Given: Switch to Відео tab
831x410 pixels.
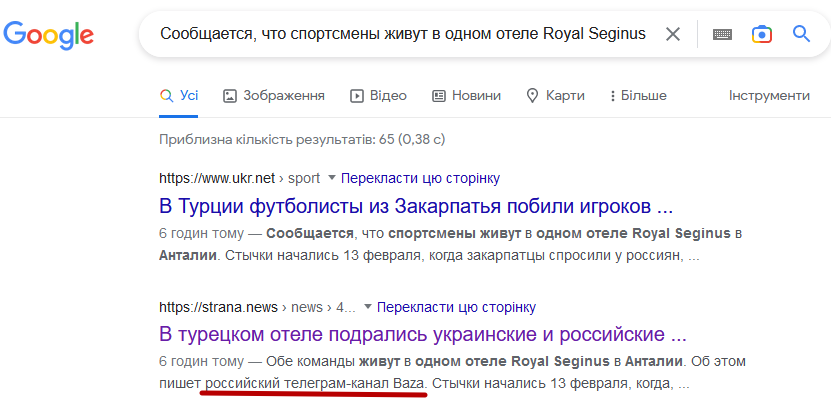Looking at the screenshot, I should coord(378,96).
